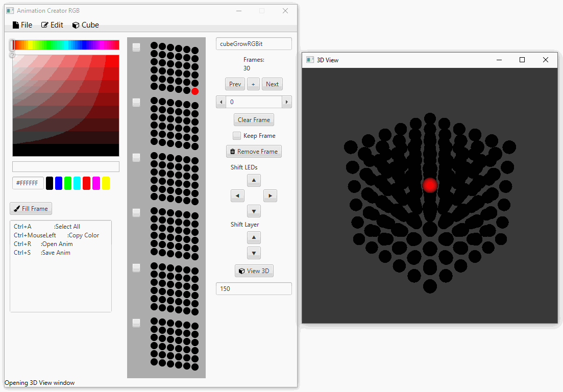This screenshot has height=392, width=563.
Task: Add a new frame with plus button
Action: (x=253, y=84)
